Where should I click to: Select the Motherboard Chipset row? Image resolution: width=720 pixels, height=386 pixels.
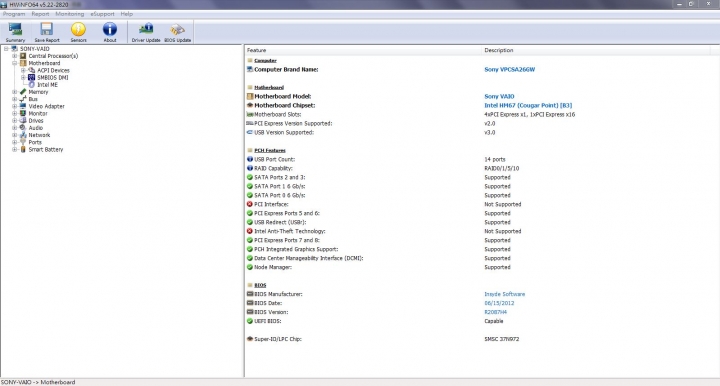482,106
